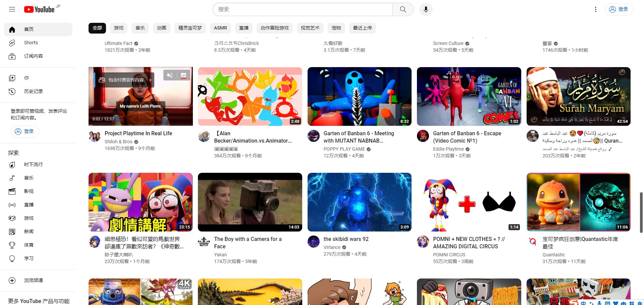The height and width of the screenshot is (305, 644).
Task: Click the Eddie Playtime channel avatar
Action: [423, 136]
